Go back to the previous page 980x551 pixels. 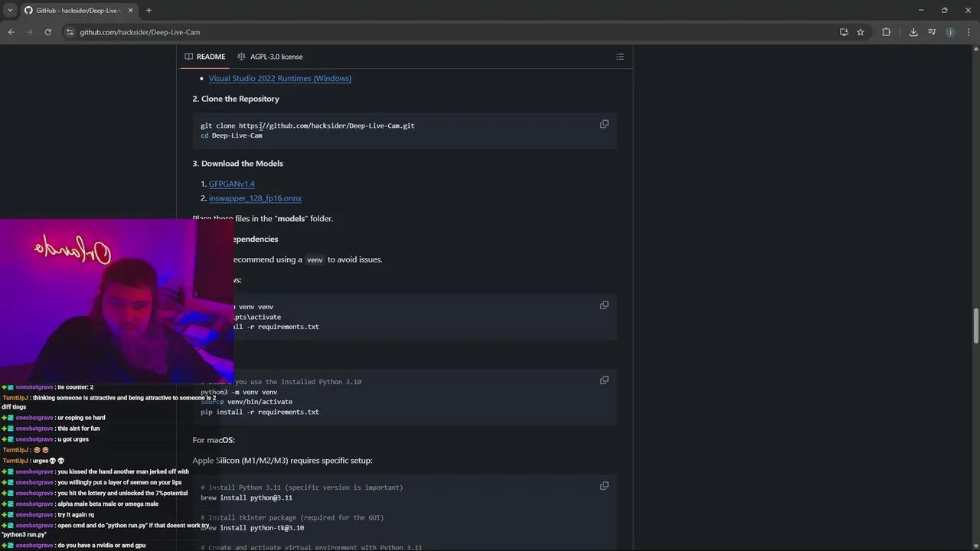(11, 32)
